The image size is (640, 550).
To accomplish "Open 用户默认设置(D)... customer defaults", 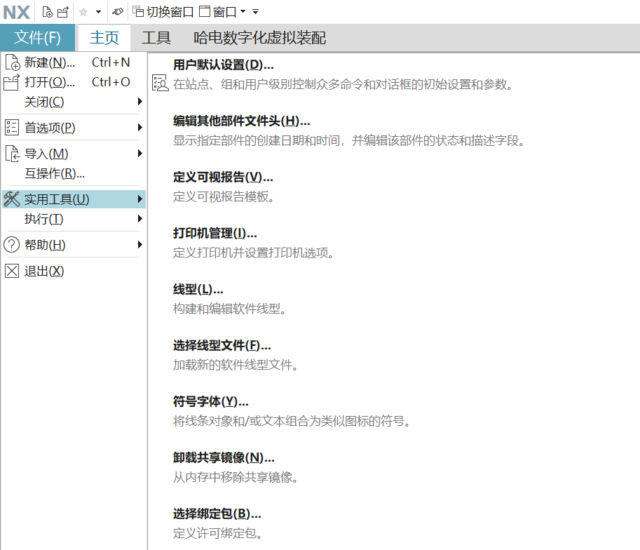I will tap(223, 65).
